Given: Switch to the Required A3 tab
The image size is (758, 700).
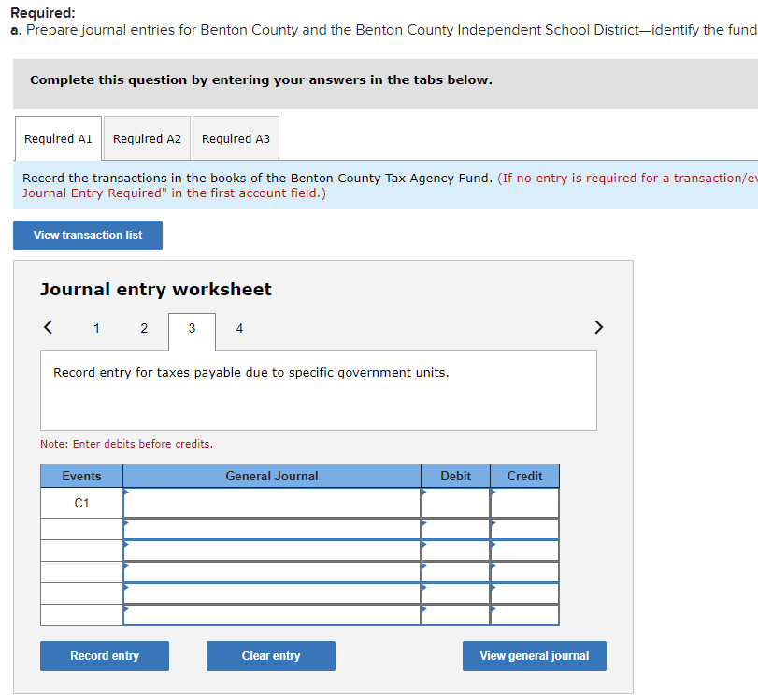Looking at the screenshot, I should pyautogui.click(x=236, y=137).
